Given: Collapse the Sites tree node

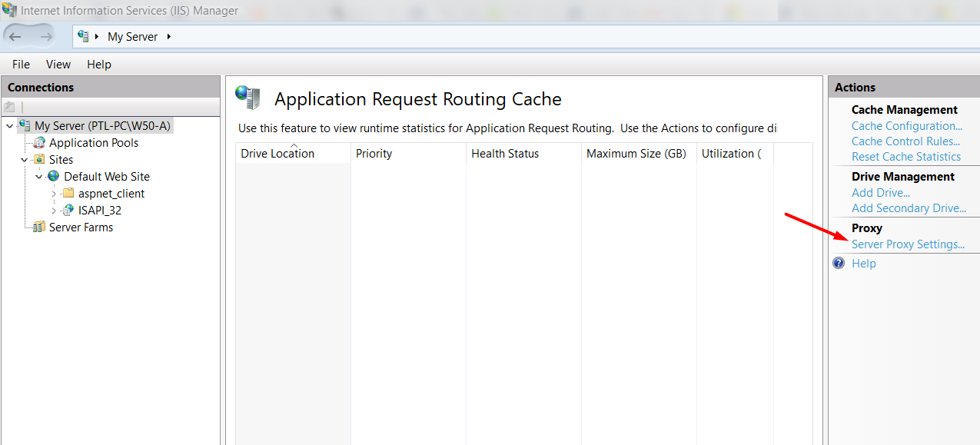Looking at the screenshot, I should click(x=25, y=159).
